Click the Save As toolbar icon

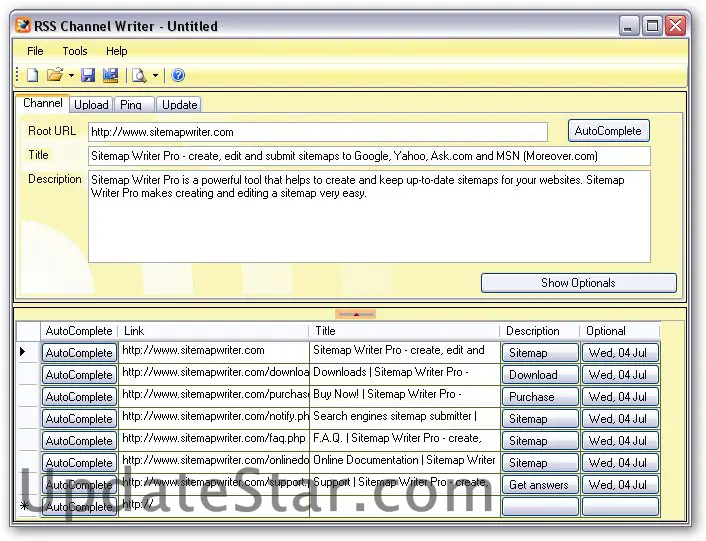point(110,75)
